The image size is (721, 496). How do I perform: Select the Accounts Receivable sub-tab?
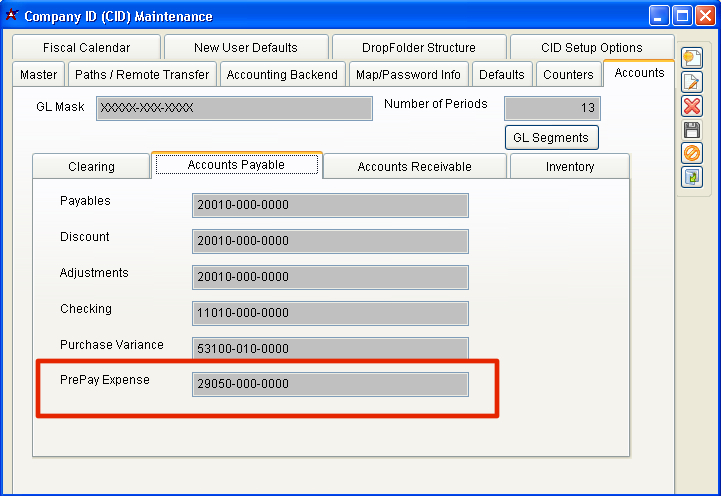(x=414, y=167)
